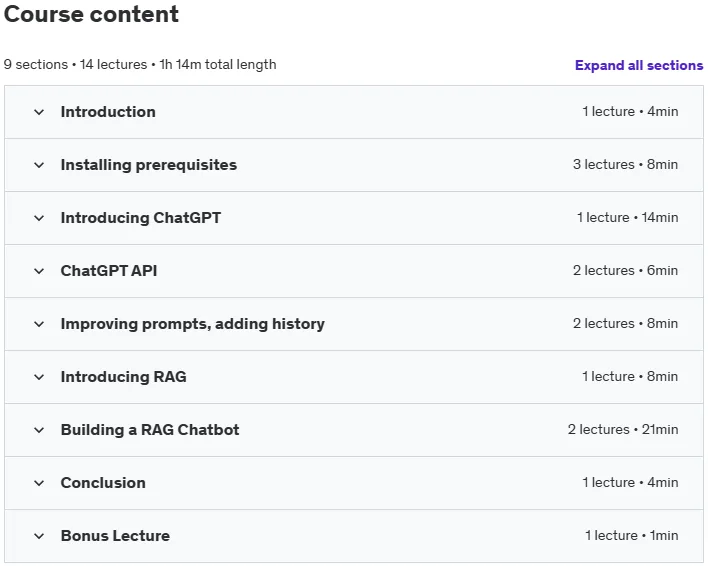
Task: Expand the Bonus Lecture chevron
Action: [x=39, y=536]
